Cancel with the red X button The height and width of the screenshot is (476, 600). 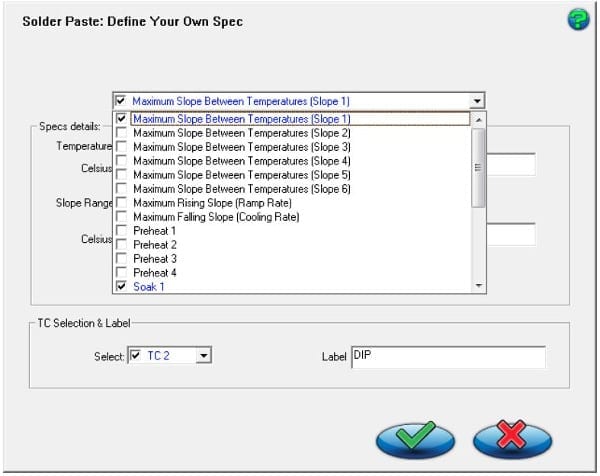[x=512, y=440]
